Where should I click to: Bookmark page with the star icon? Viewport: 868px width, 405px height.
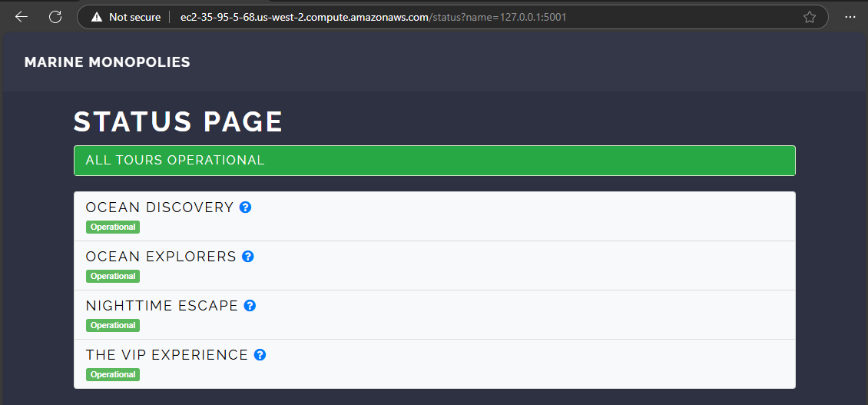[x=810, y=17]
